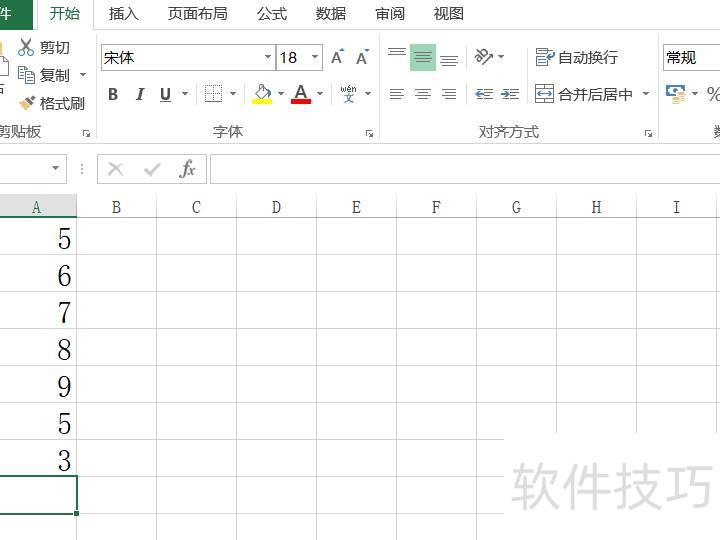Toggle underline formatting
This screenshot has width=720, height=540.
tap(165, 94)
